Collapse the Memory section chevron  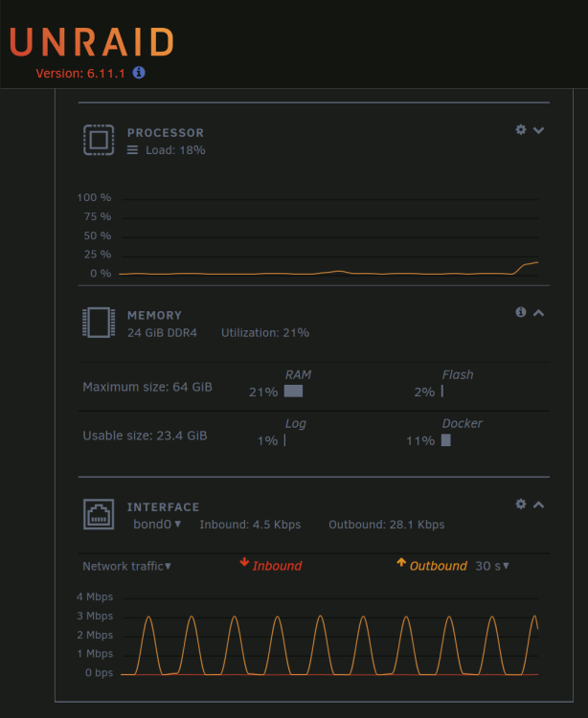[538, 313]
